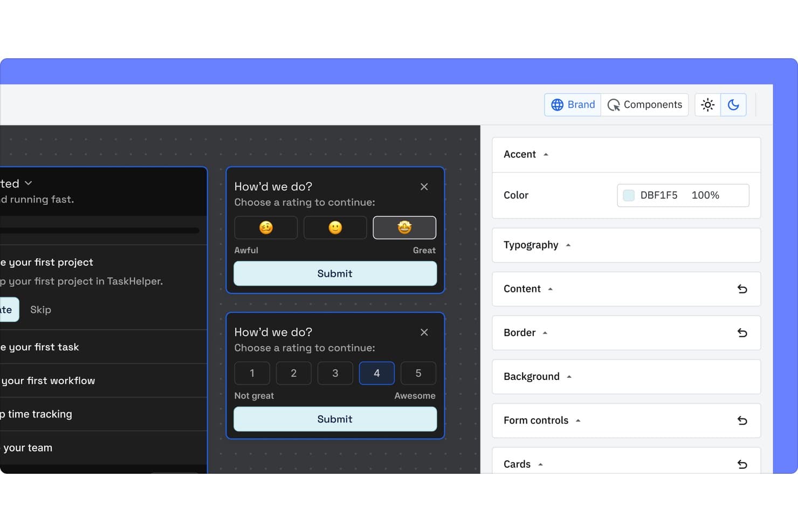798x532 pixels.
Task: Select rating number 4
Action: pyautogui.click(x=377, y=373)
